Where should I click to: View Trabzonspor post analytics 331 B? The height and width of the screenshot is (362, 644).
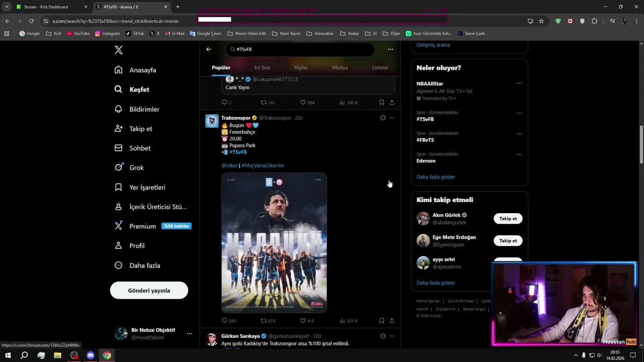click(348, 320)
